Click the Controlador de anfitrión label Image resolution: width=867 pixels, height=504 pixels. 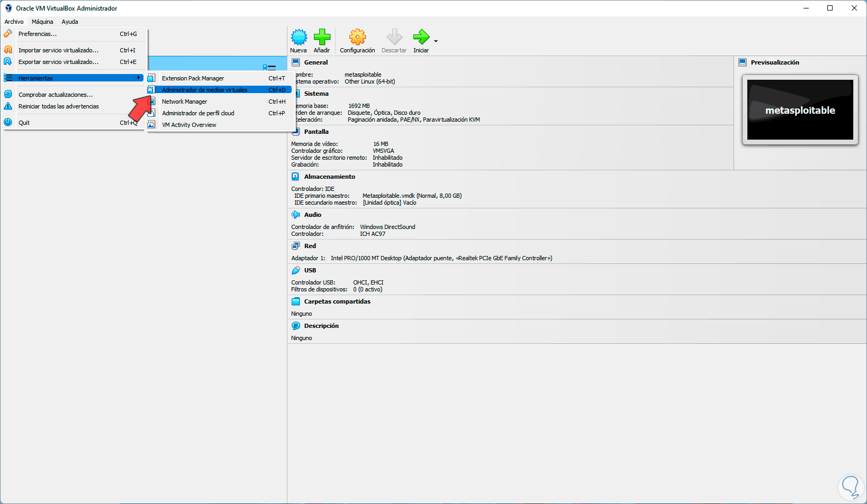point(323,227)
